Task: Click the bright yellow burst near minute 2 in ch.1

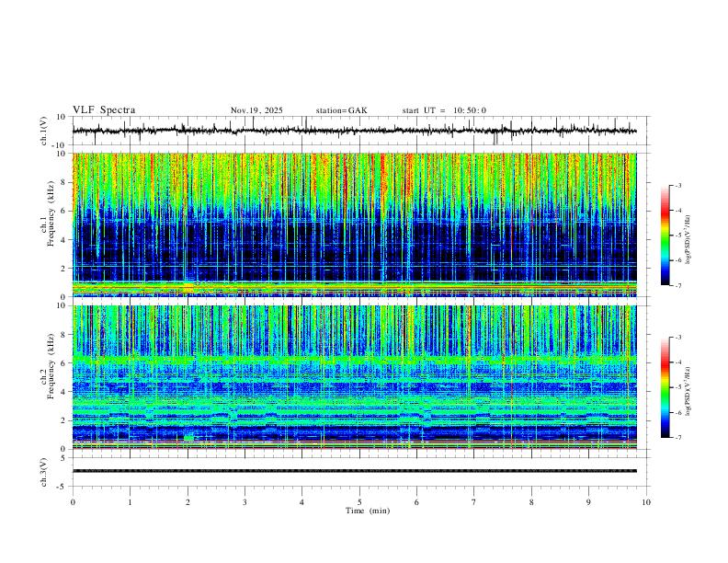Action: 188,287
